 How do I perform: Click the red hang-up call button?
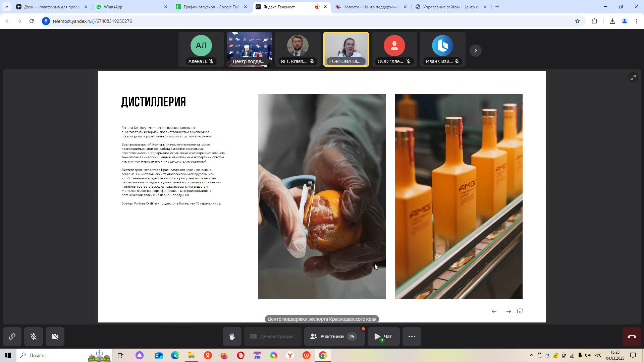click(x=632, y=337)
